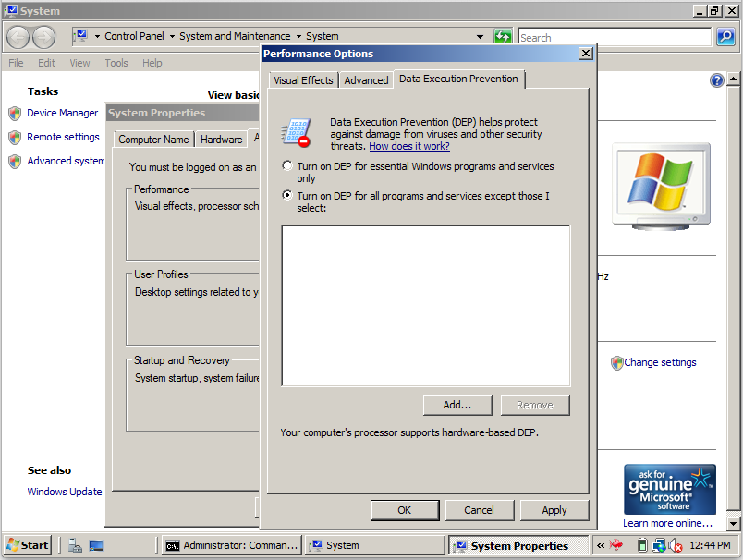Click the scrollbar up arrow
Viewport: 743px width, 560px height.
pos(733,79)
